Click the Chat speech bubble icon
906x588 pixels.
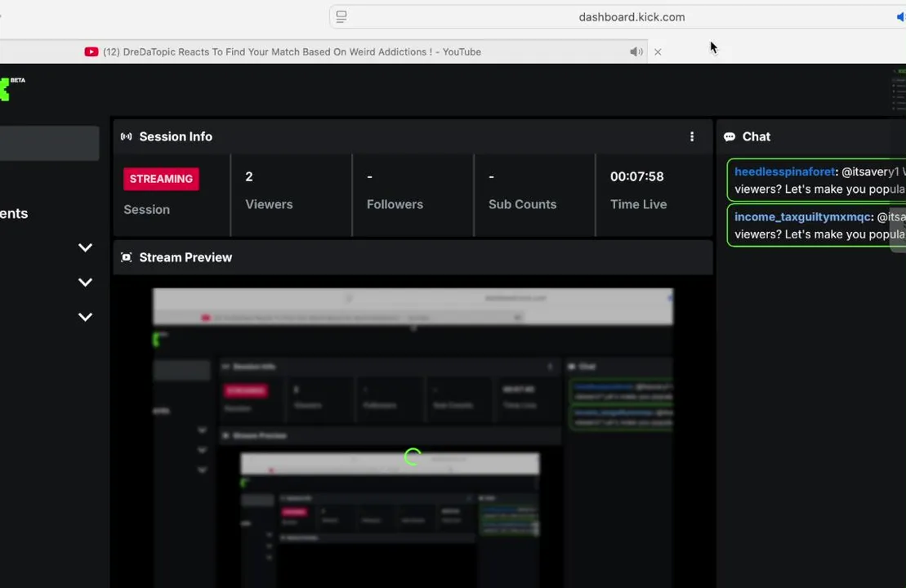730,137
